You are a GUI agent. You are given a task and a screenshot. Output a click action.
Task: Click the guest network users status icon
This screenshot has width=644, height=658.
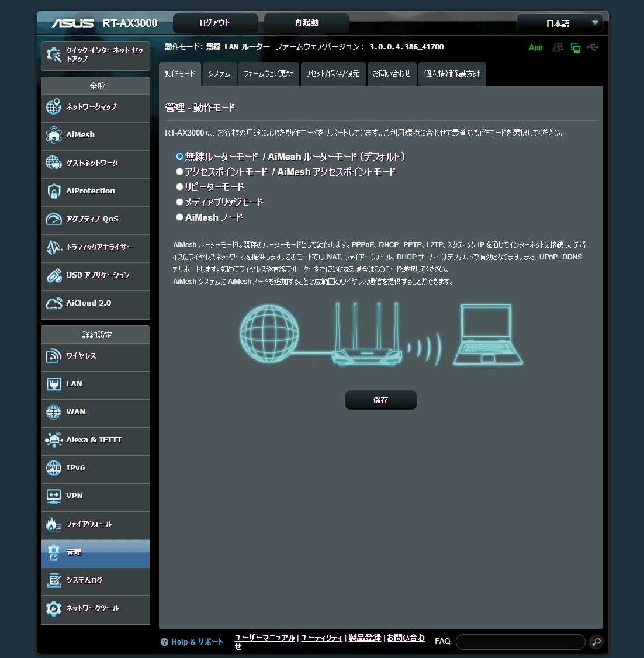pyautogui.click(x=558, y=47)
